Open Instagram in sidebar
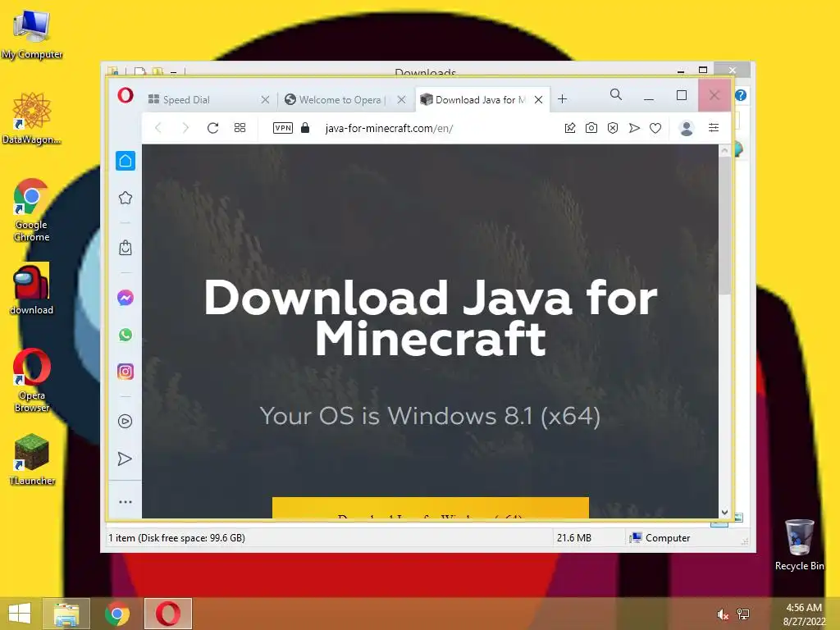 coord(126,372)
